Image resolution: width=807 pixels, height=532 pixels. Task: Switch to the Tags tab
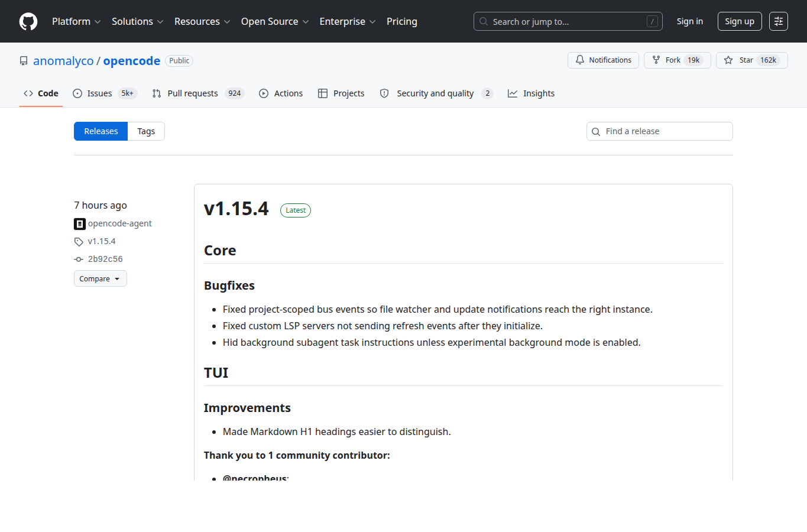[x=146, y=131]
